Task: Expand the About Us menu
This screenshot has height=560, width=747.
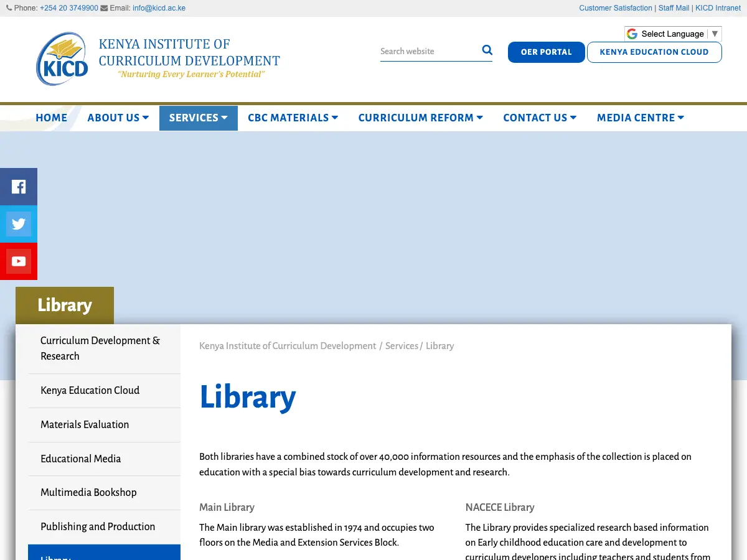Action: [x=118, y=118]
